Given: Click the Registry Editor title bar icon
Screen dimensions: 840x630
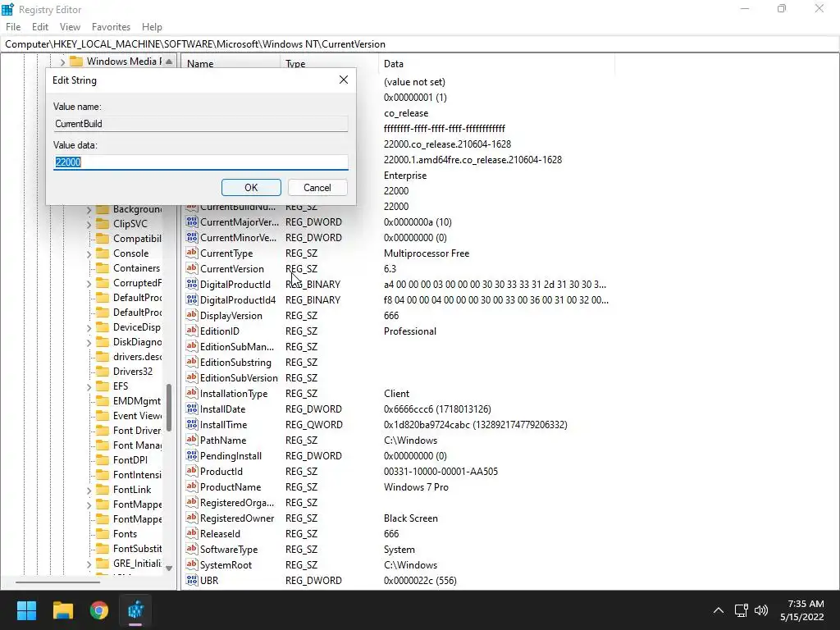Looking at the screenshot, I should click(x=7, y=9).
